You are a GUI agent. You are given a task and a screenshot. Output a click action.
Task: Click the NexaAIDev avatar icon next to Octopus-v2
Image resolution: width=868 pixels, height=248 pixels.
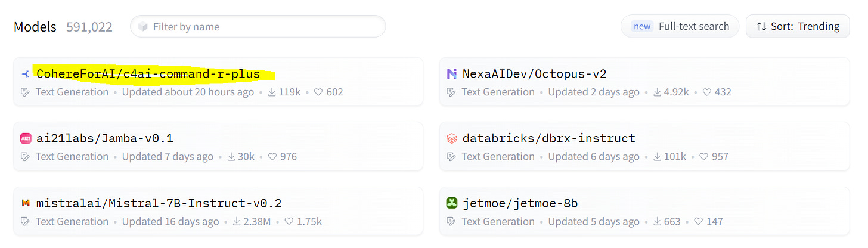point(451,74)
